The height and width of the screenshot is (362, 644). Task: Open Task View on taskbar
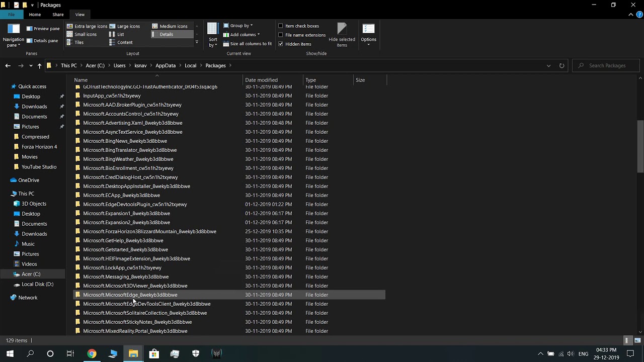coord(70,353)
